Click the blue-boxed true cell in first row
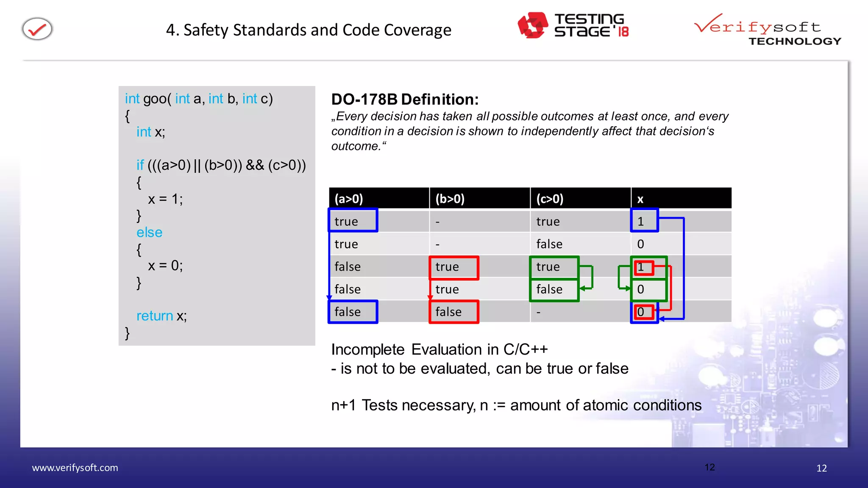The image size is (868, 488). (353, 221)
